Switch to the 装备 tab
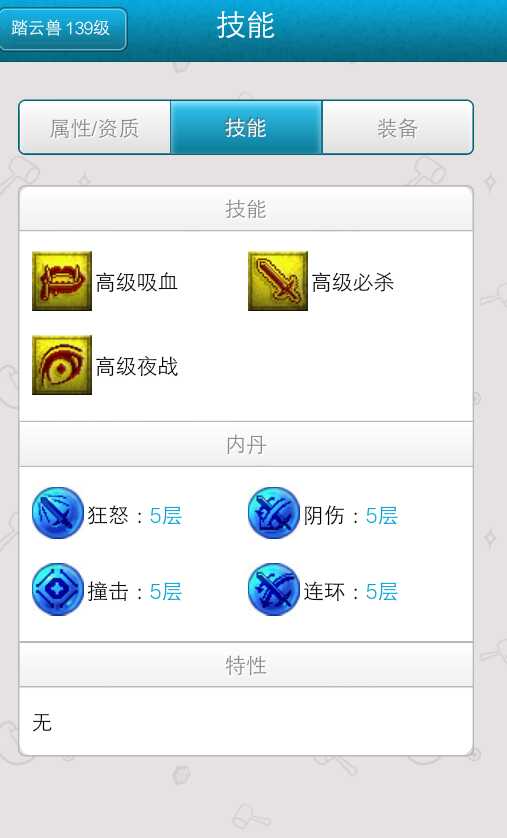This screenshot has width=507, height=838. [x=397, y=128]
